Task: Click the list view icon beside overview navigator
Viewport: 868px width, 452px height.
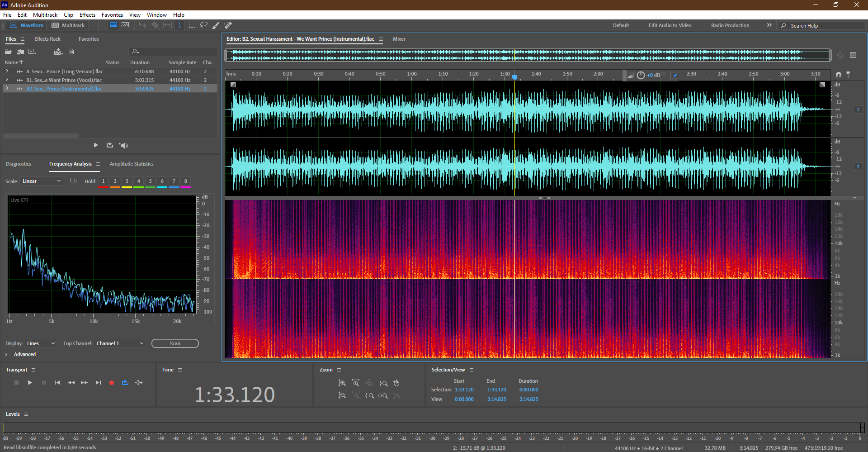Action: tap(853, 55)
